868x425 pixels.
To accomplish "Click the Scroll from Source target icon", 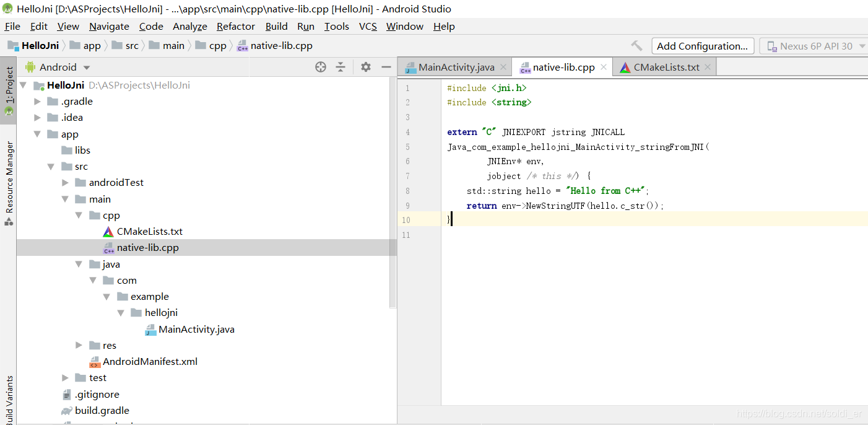I will [321, 67].
